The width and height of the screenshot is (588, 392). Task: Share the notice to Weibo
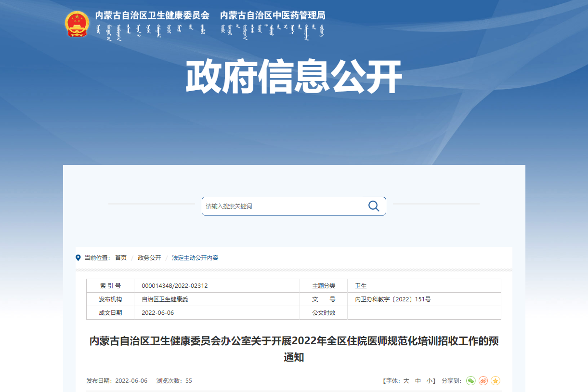483,381
